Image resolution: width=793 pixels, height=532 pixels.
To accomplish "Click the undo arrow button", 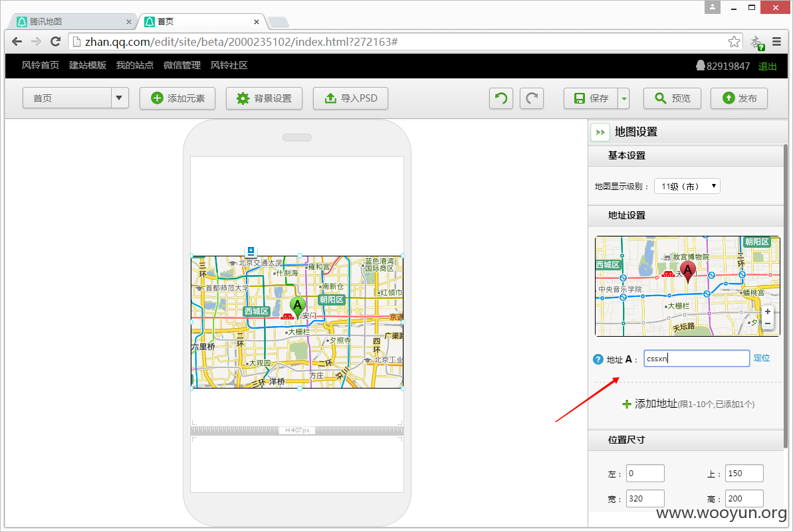I will pyautogui.click(x=501, y=98).
